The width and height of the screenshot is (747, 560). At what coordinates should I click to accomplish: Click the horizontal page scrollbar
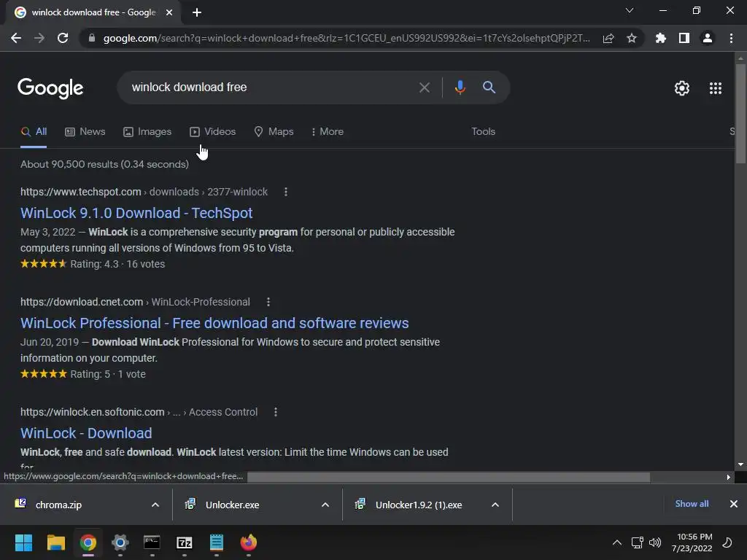(x=449, y=477)
